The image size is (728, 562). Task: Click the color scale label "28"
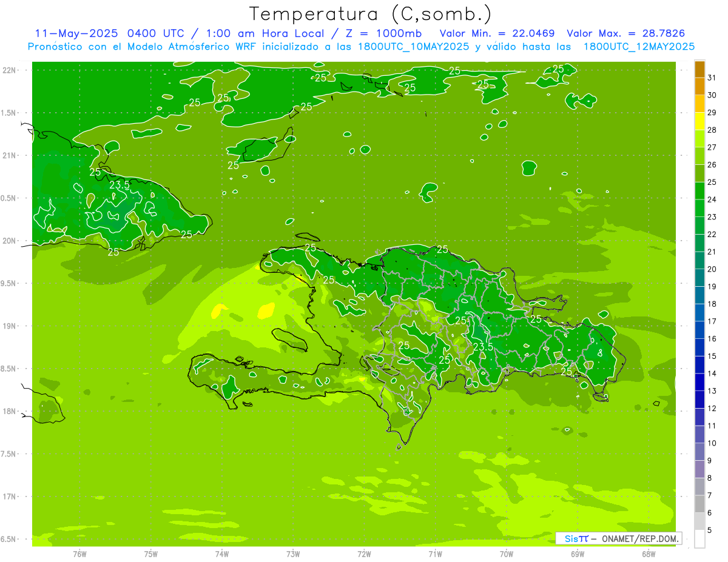point(712,130)
